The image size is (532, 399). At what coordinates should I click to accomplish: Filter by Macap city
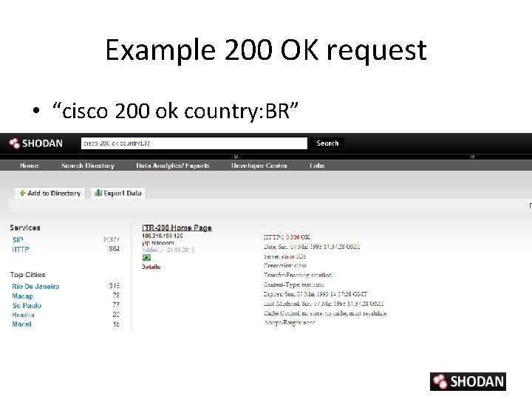(x=23, y=296)
